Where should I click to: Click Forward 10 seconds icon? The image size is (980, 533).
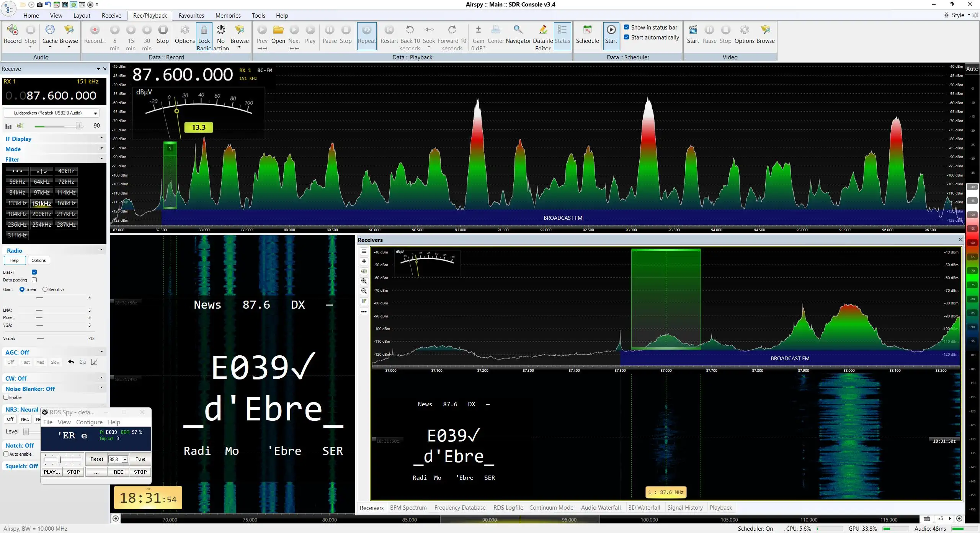(x=452, y=30)
